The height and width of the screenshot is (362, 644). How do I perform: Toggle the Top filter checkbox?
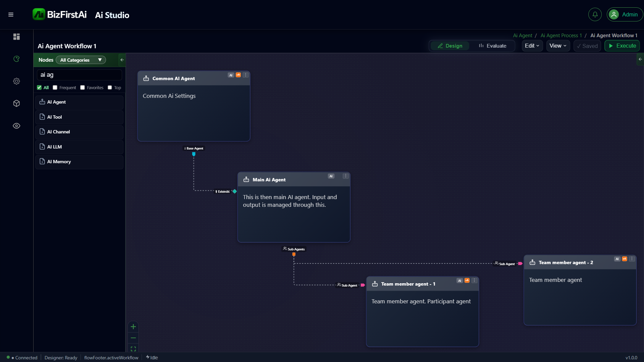[110, 87]
